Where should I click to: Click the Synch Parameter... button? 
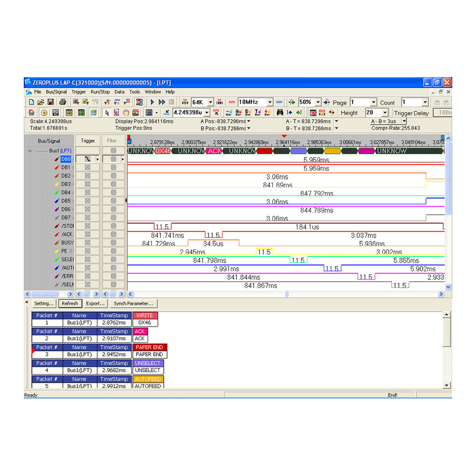(x=133, y=303)
